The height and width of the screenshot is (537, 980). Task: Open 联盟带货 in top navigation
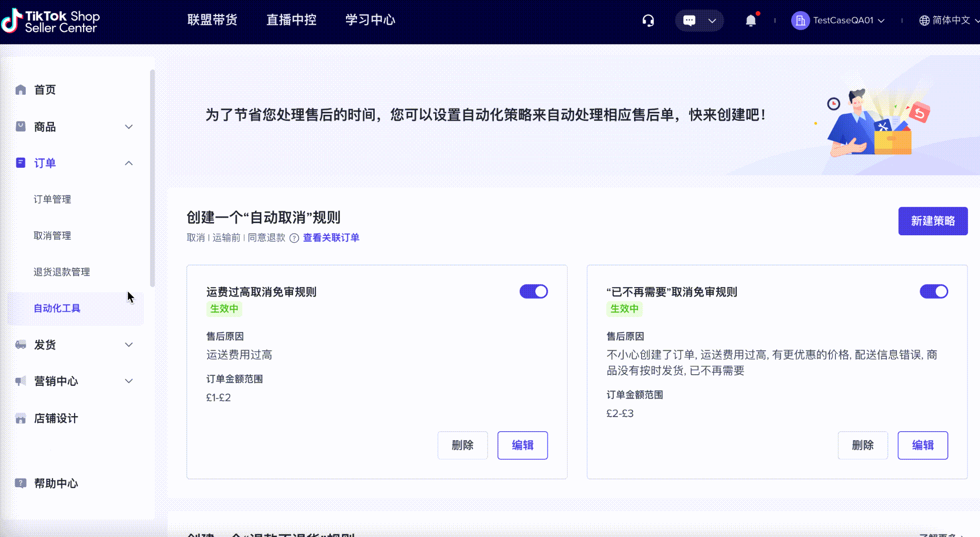coord(212,20)
